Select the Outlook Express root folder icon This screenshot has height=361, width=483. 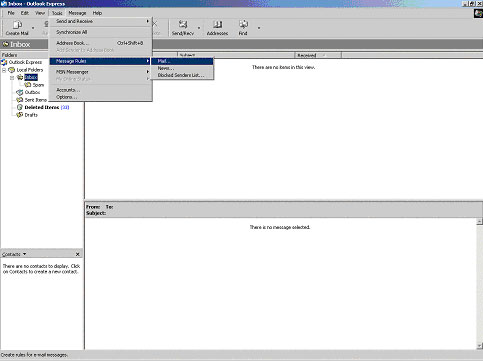[x=4, y=62]
